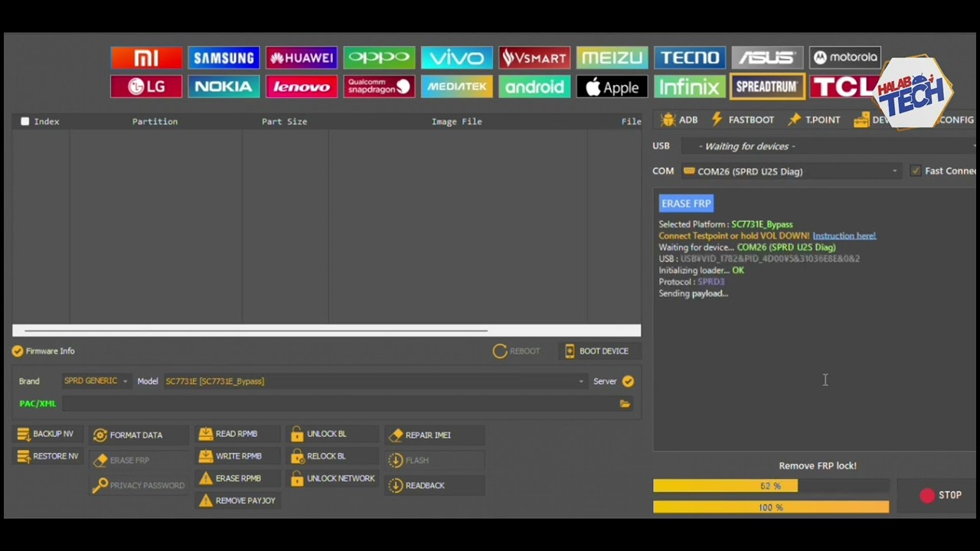The height and width of the screenshot is (551, 980).
Task: Click the UNLOCK NETWORK button
Action: (x=333, y=478)
